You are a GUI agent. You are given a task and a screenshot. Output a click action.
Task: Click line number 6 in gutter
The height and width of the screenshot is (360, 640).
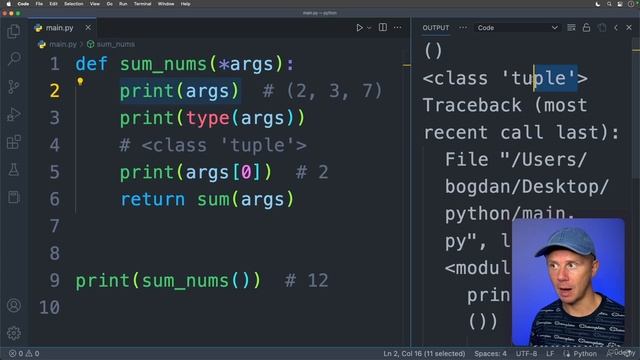point(55,199)
